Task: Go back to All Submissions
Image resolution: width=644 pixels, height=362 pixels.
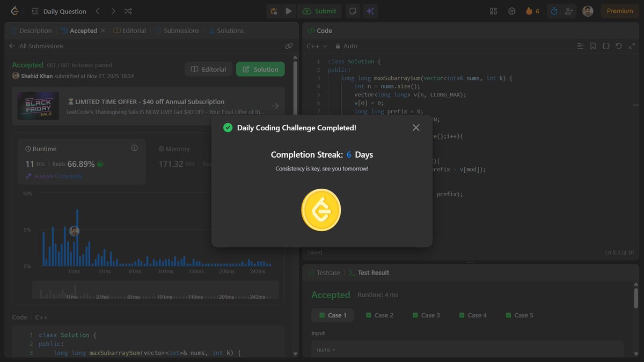Action: (36, 46)
